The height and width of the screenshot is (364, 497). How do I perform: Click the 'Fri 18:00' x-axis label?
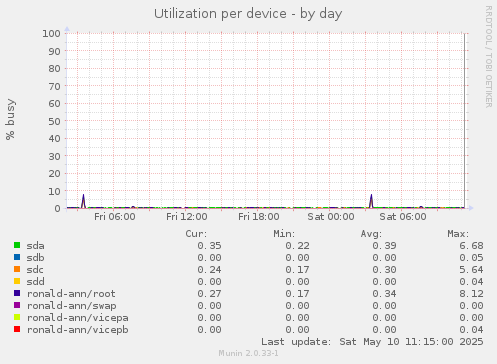point(259,217)
